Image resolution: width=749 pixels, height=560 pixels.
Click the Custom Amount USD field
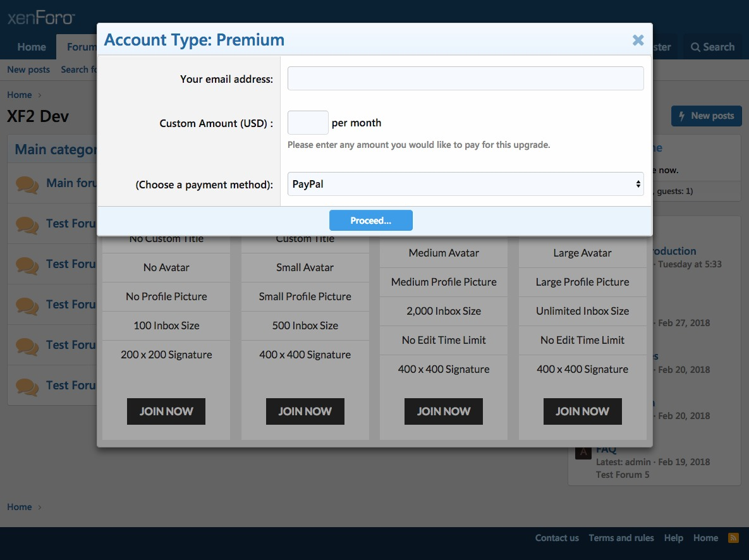308,123
